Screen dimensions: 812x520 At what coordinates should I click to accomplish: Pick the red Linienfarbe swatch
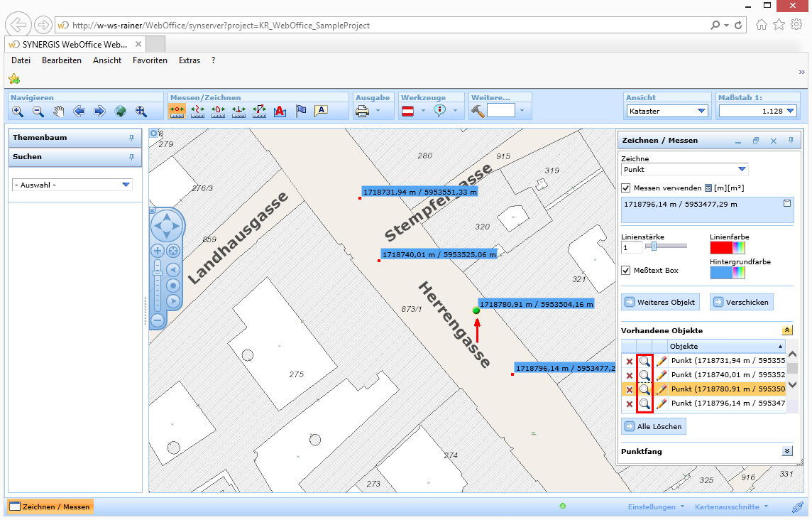tap(721, 247)
